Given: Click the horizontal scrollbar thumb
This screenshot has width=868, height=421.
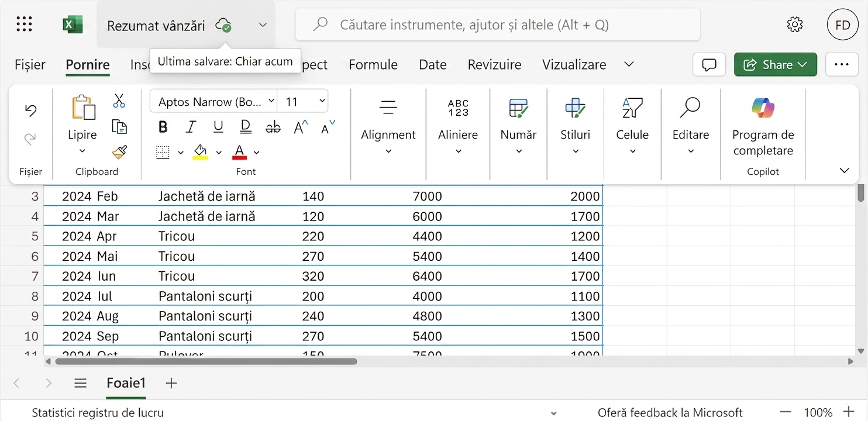Looking at the screenshot, I should (206, 361).
